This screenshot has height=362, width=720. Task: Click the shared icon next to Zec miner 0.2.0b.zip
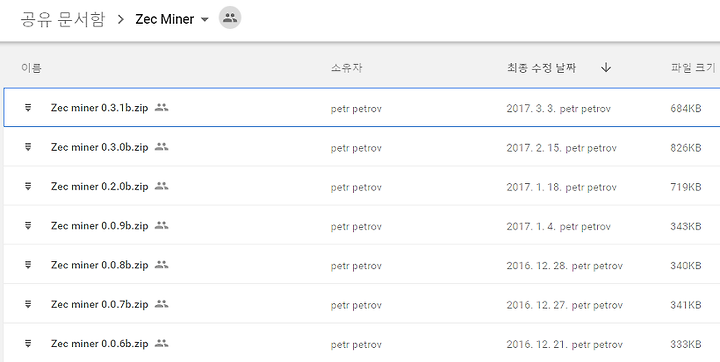click(x=161, y=186)
